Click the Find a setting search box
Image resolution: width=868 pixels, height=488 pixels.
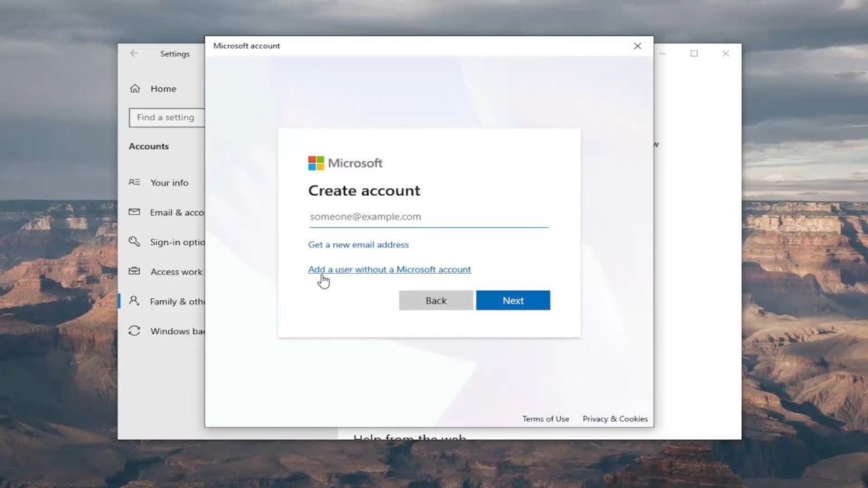(x=166, y=117)
